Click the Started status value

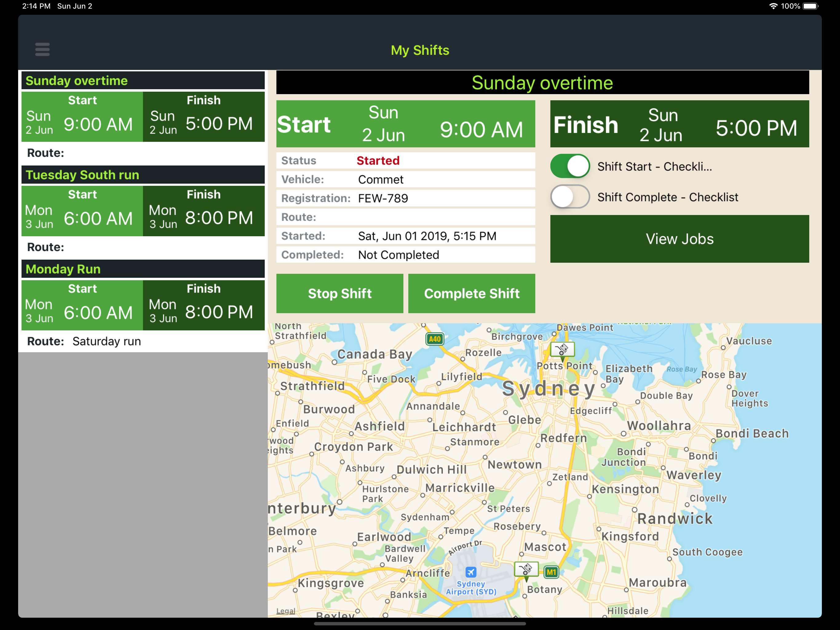click(x=378, y=161)
